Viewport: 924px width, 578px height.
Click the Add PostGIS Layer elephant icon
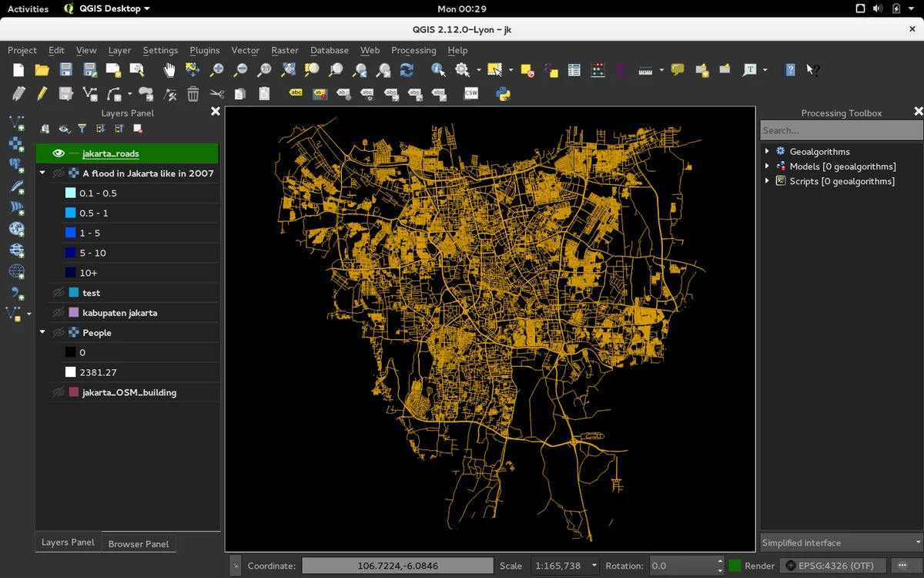pos(16,165)
